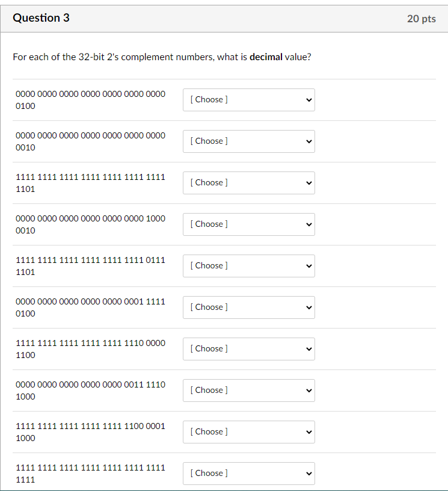Select the binary text ending in 0100

pos(90,100)
